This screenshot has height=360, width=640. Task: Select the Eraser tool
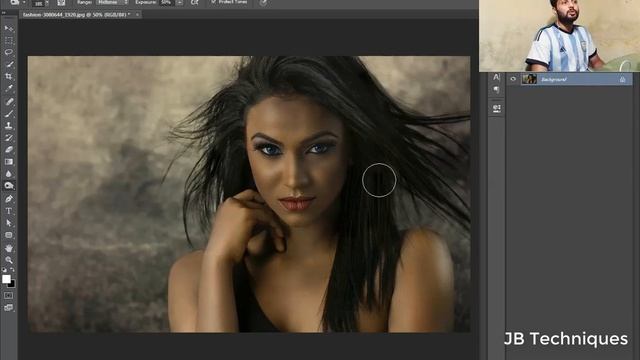[9, 150]
